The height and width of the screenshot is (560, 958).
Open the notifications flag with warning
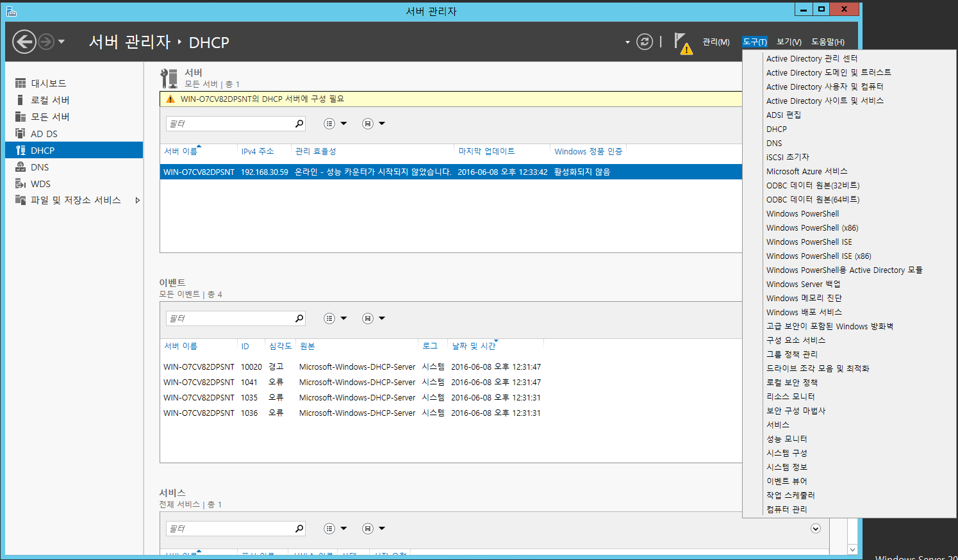coord(683,44)
